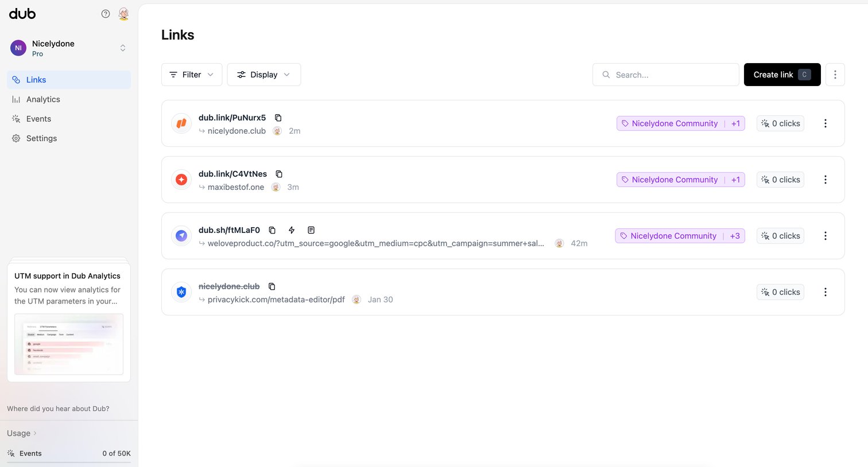Click the dub logo
The height and width of the screenshot is (467, 868).
click(x=22, y=14)
